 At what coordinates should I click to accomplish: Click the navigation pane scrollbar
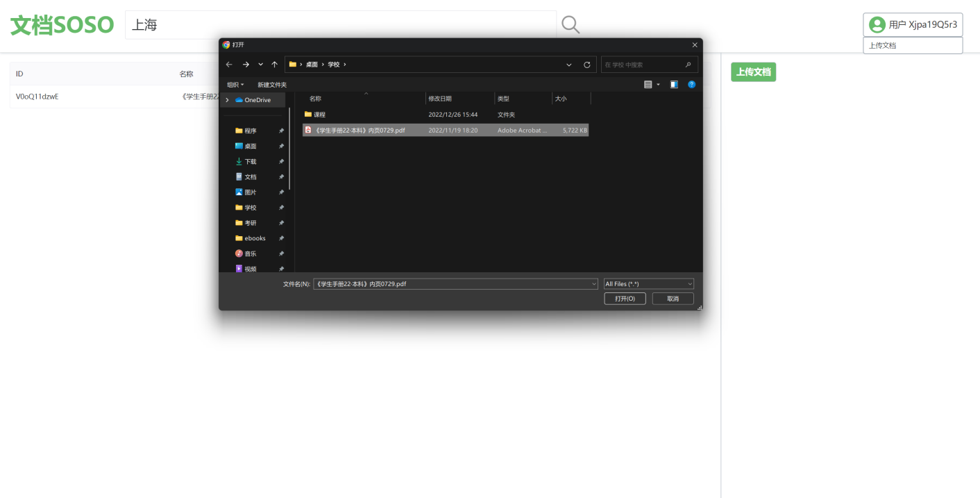tap(289, 149)
